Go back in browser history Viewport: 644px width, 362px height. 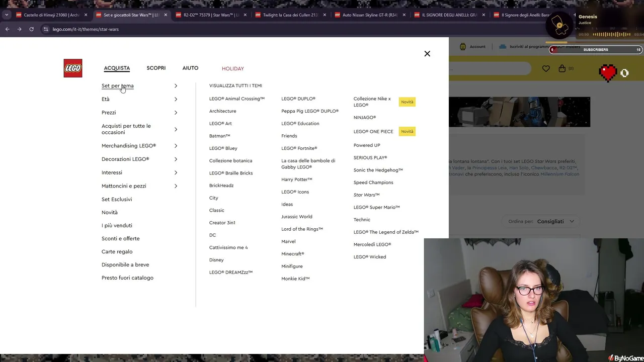(x=8, y=29)
